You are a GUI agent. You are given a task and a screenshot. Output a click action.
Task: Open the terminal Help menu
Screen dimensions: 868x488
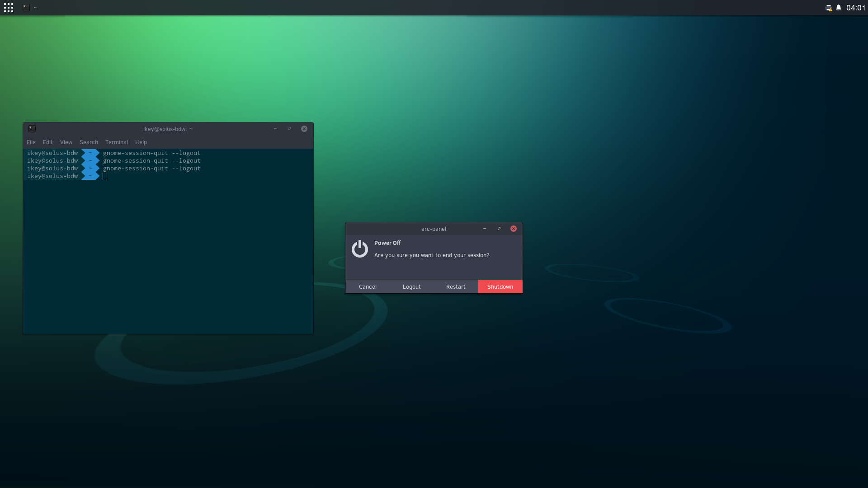[141, 142]
